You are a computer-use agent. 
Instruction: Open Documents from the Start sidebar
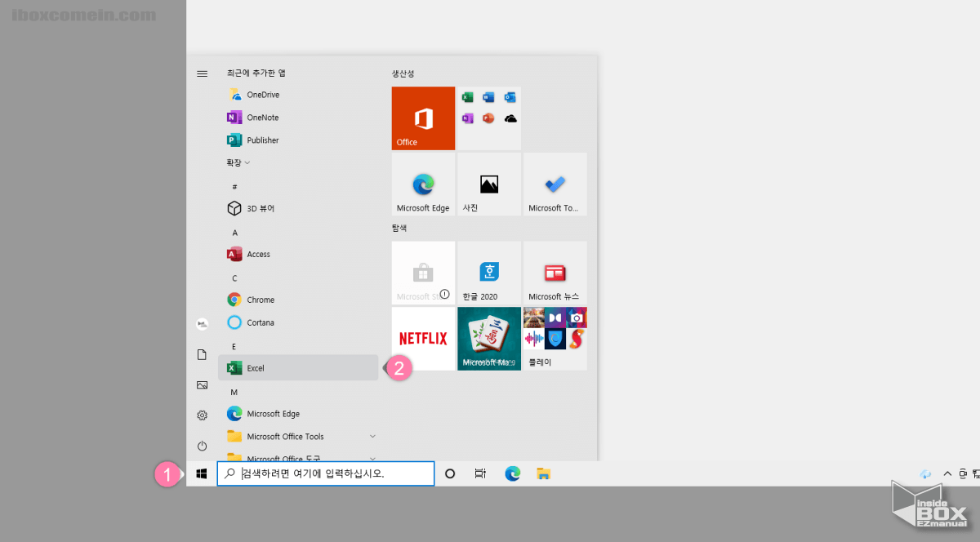coord(202,354)
